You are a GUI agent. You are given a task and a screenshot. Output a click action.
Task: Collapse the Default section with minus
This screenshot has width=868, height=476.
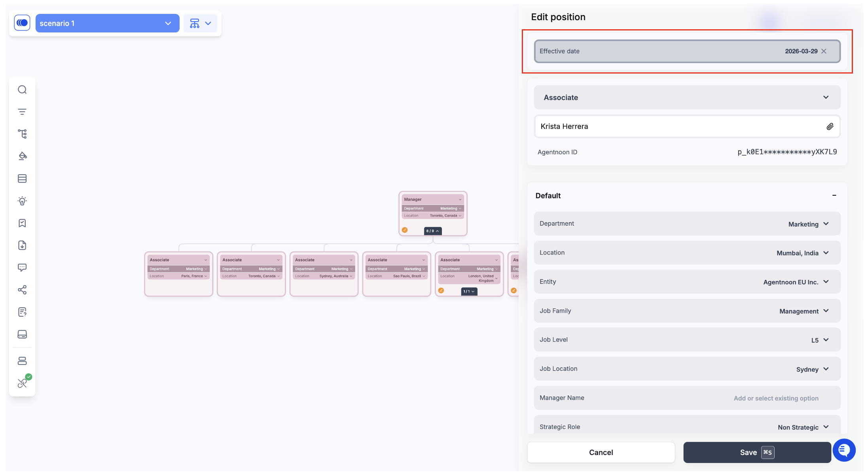pos(834,195)
